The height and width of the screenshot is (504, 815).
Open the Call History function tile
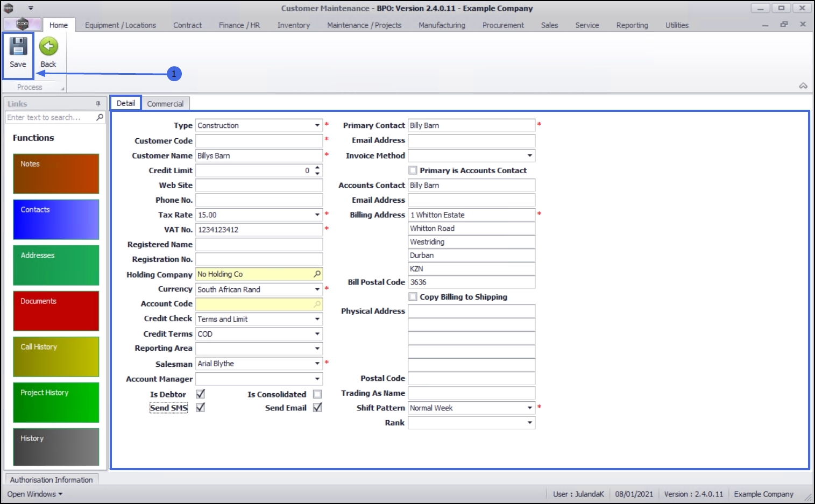pyautogui.click(x=56, y=357)
